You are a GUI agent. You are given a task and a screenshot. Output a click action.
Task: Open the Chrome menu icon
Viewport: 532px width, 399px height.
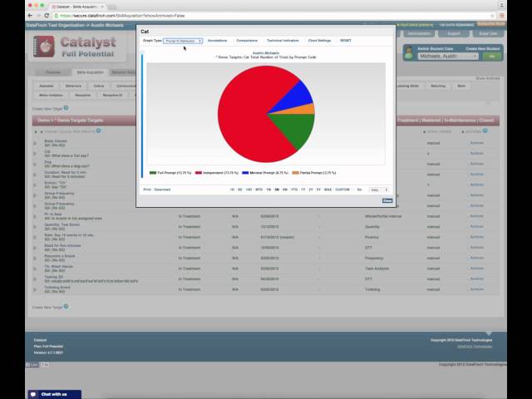click(x=502, y=16)
